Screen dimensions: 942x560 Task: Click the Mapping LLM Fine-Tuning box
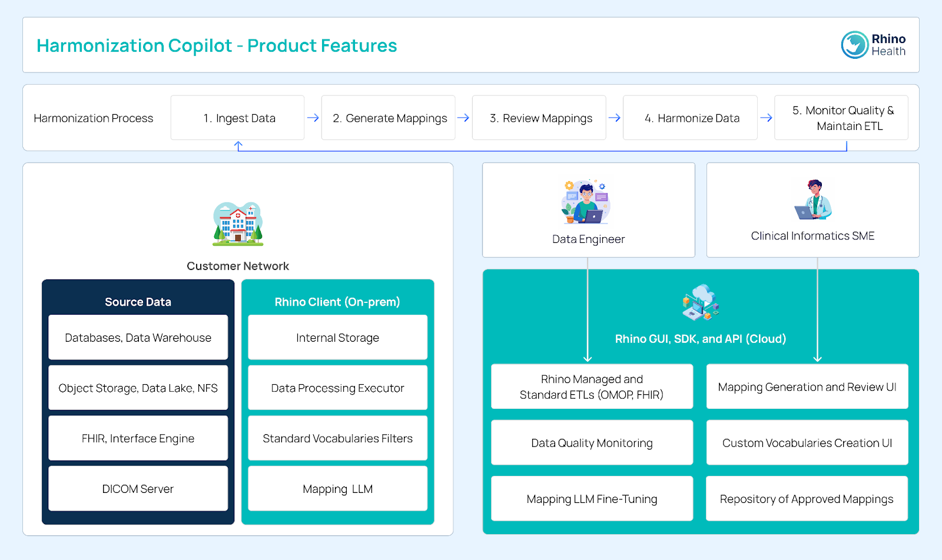tap(592, 499)
